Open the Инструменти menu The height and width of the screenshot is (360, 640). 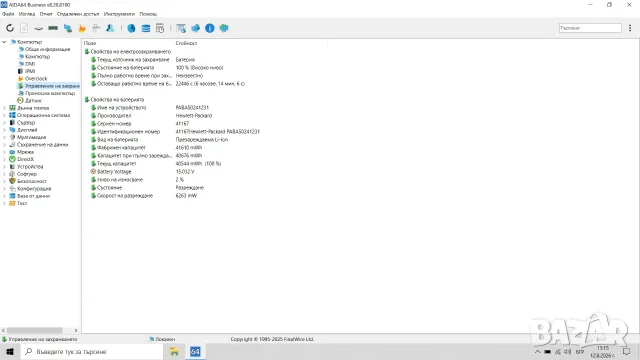click(119, 14)
